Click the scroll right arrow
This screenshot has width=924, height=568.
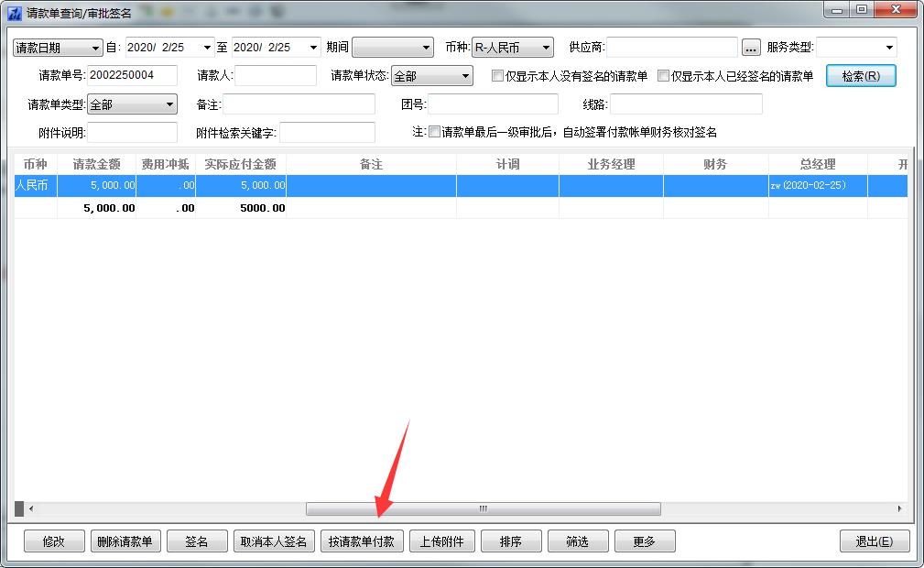click(899, 508)
